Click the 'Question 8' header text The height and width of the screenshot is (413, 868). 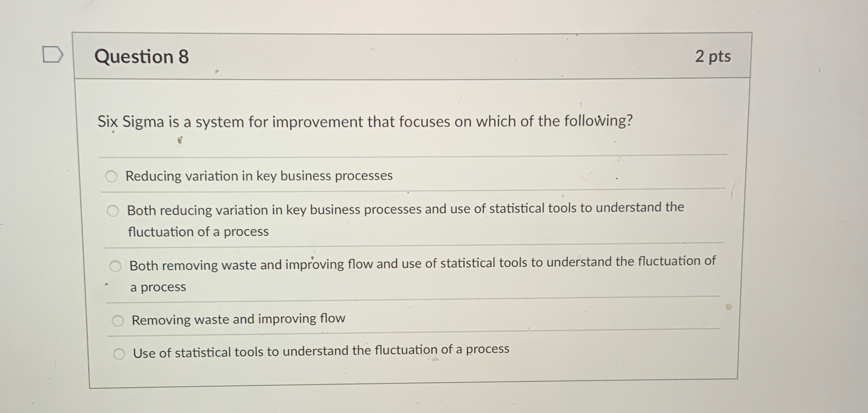140,56
